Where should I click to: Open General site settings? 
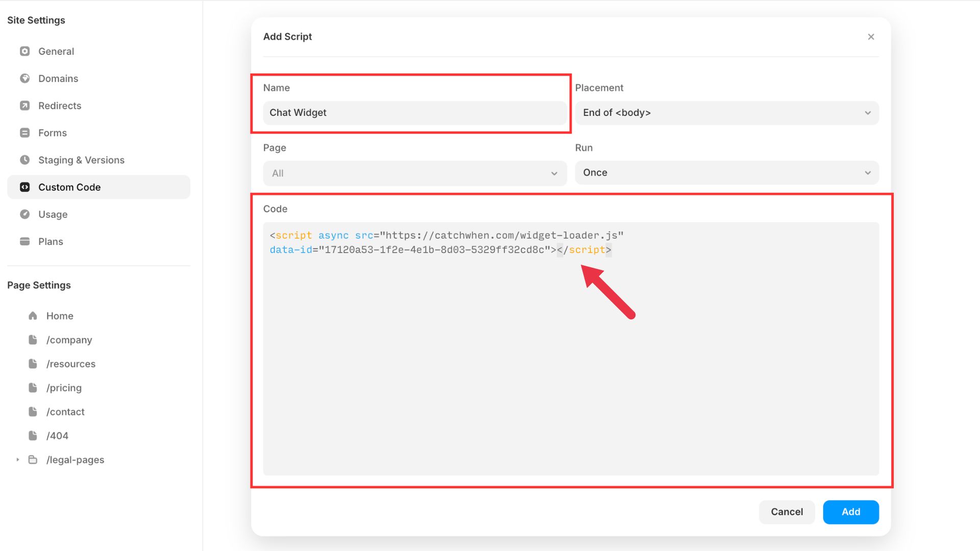point(99,51)
